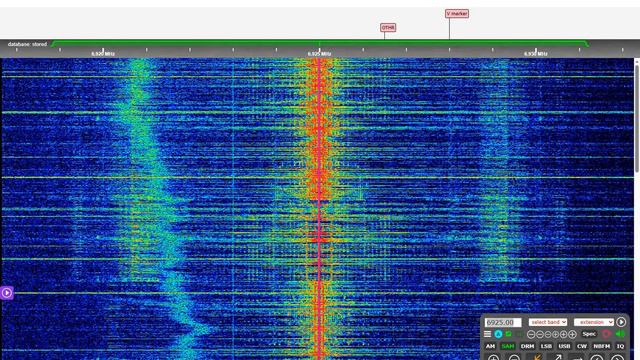Select NBFM demodulation mode
The width and height of the screenshot is (640, 360).
coord(602,346)
